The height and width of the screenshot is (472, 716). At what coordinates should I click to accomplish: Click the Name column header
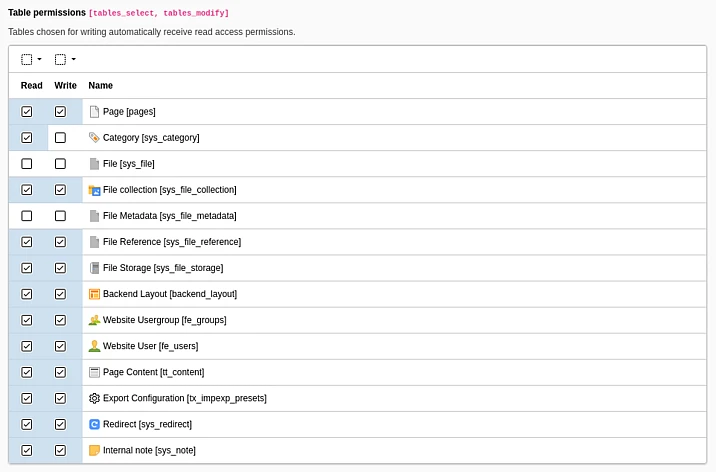(100, 86)
